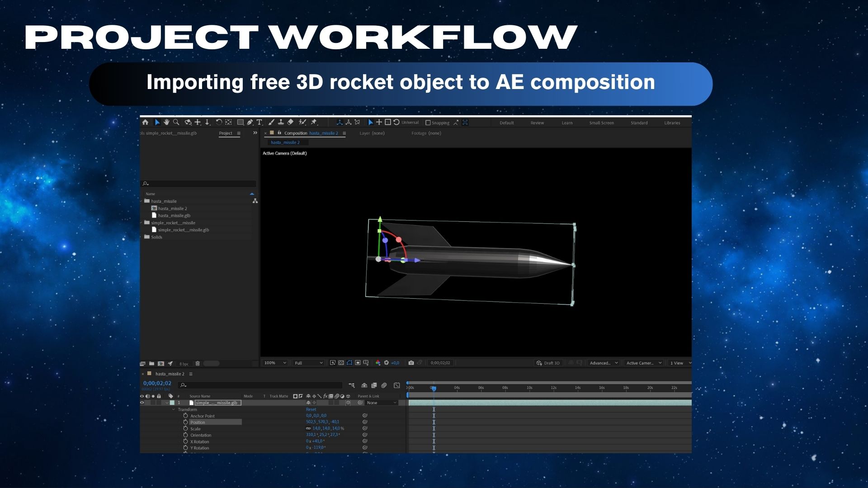Screen dimensions: 868x488
Task: Open the Full resolution dropdown
Action: 309,363
